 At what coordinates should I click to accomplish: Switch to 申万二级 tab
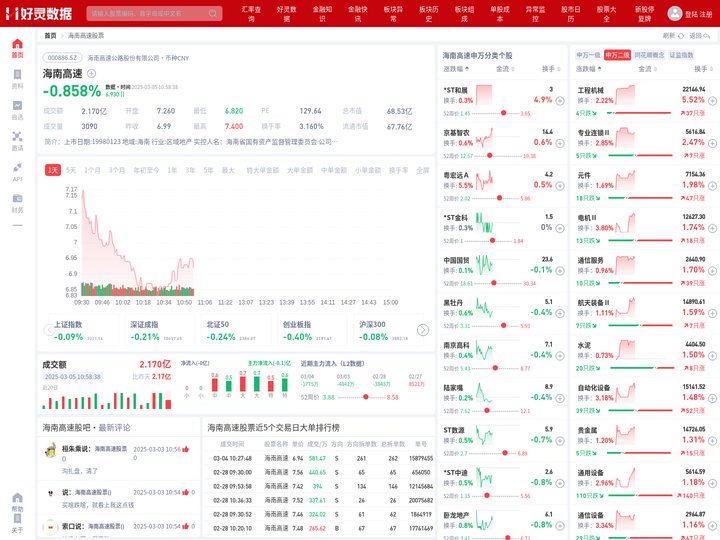tap(617, 55)
